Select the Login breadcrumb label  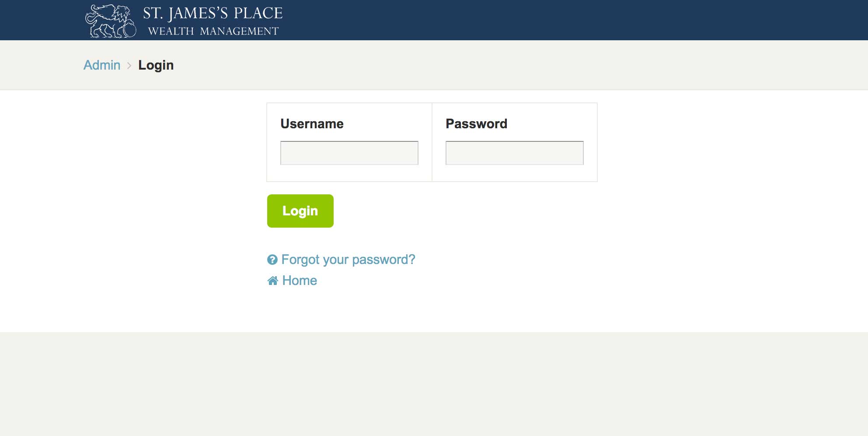(x=156, y=65)
